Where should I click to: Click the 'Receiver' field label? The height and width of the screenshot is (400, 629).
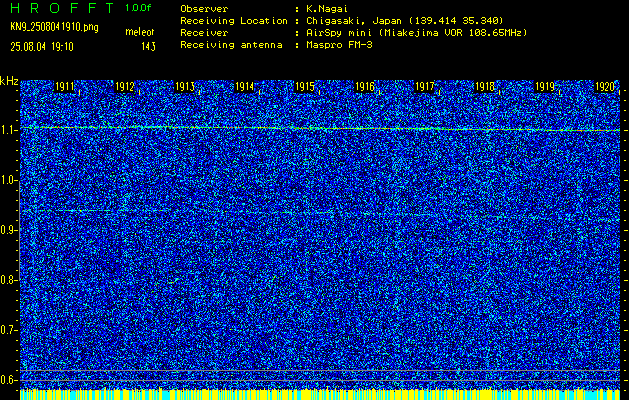(x=204, y=33)
